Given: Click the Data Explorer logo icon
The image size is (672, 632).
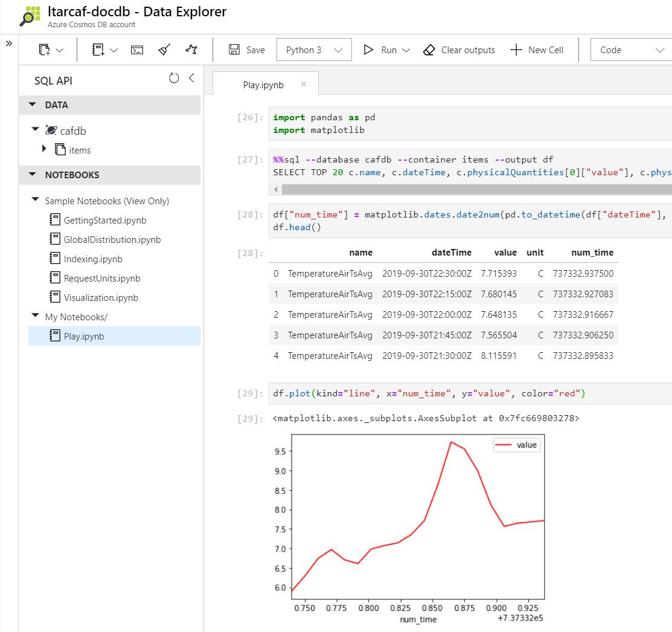Looking at the screenshot, I should [x=30, y=16].
